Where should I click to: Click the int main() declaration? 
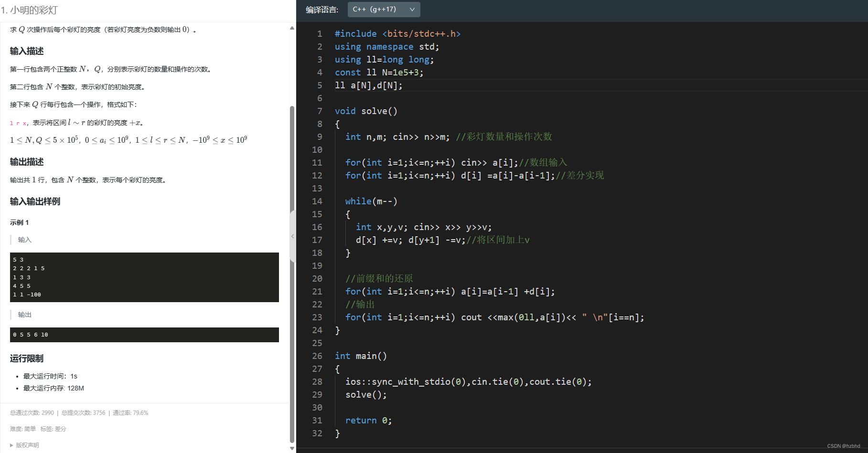click(x=361, y=356)
